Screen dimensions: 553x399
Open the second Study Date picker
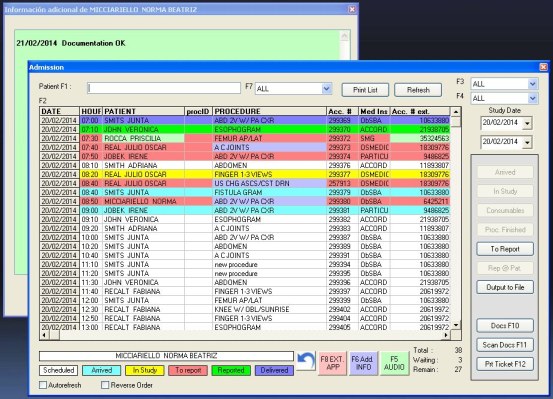527,142
